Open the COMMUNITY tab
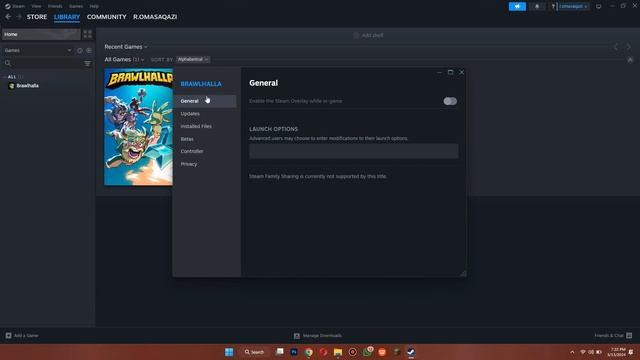 click(x=107, y=17)
